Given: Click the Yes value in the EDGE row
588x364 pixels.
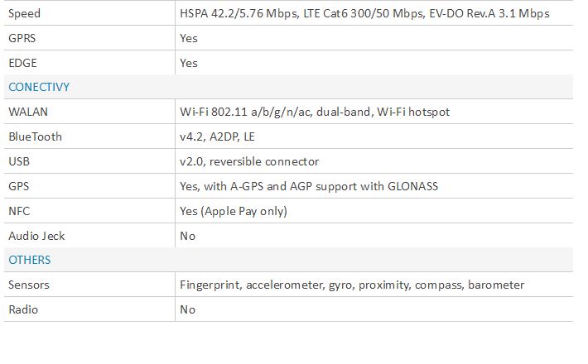Looking at the screenshot, I should pos(189,63).
